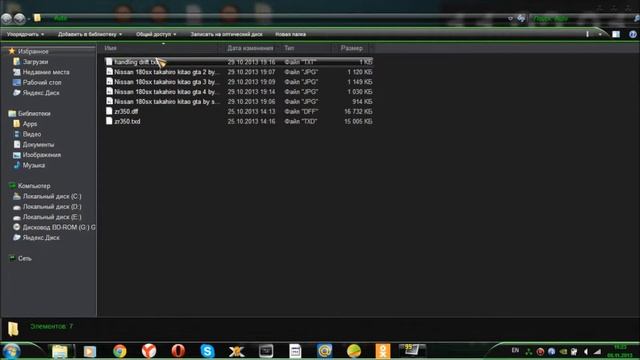Click Новая папка button
640x360 pixels.
pos(291,34)
